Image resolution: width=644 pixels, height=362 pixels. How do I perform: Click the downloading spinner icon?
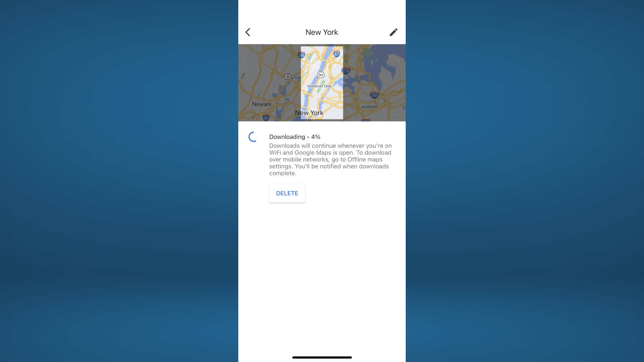[x=252, y=137]
